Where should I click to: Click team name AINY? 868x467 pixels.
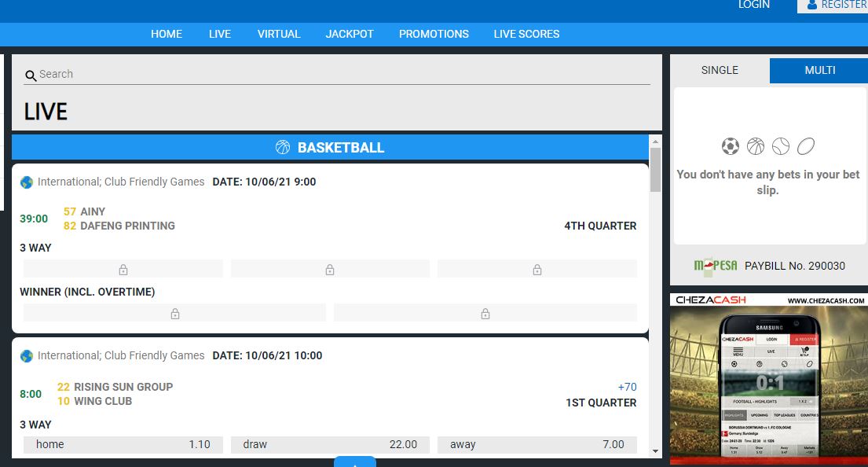pos(93,211)
